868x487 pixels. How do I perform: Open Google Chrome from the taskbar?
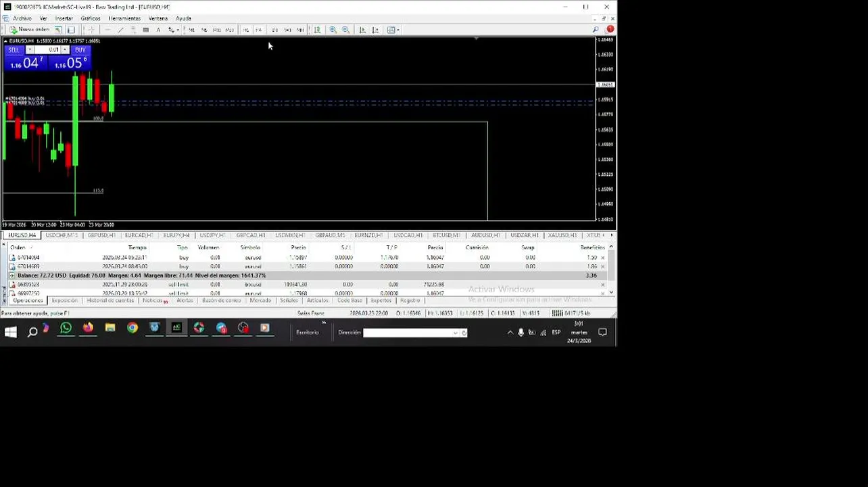coord(132,328)
